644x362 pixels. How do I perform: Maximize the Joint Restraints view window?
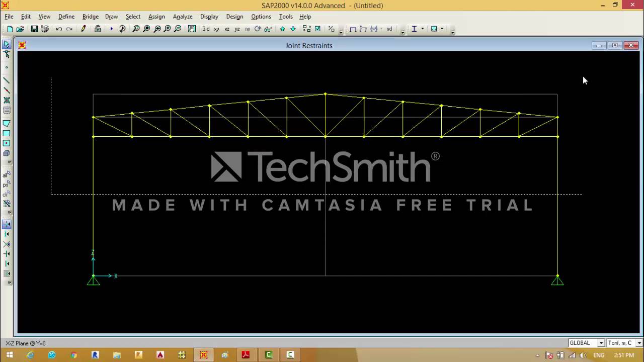pyautogui.click(x=615, y=45)
